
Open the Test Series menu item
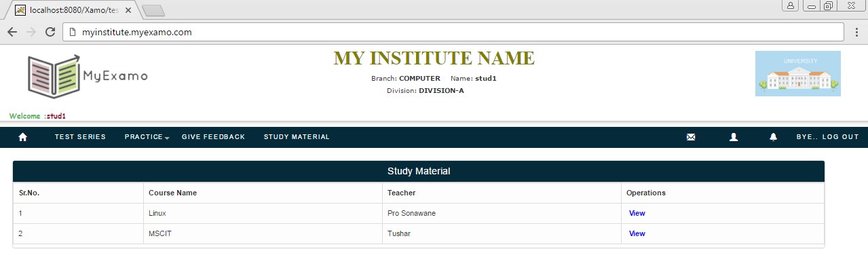(x=80, y=137)
